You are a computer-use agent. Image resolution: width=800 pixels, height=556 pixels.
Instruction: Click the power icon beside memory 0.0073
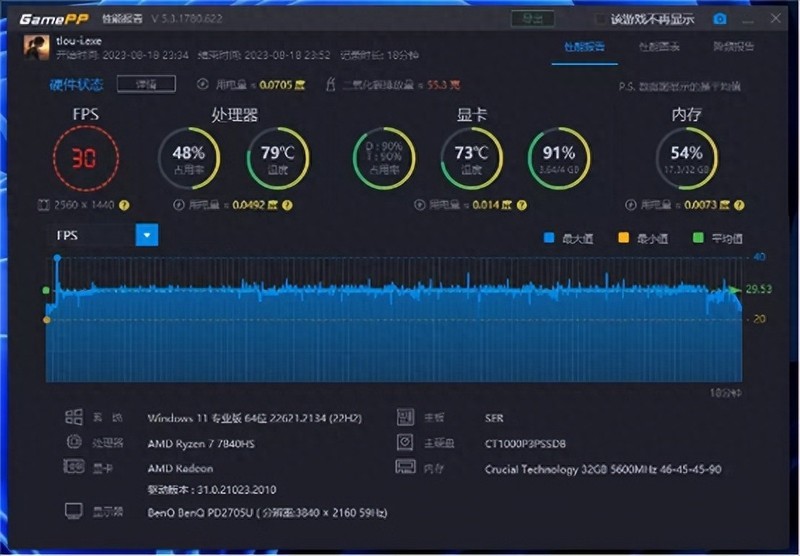coord(631,205)
